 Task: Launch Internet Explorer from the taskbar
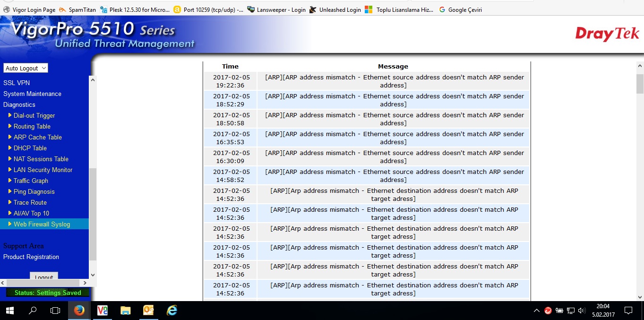click(x=172, y=310)
